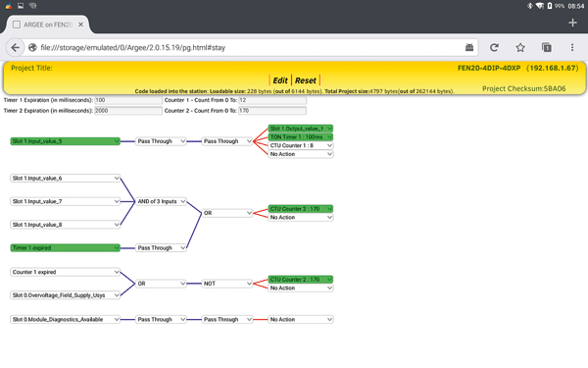This screenshot has height=368, width=588.
Task: Open Slot 1.Input_value_7 dropdown
Action: (x=66, y=201)
